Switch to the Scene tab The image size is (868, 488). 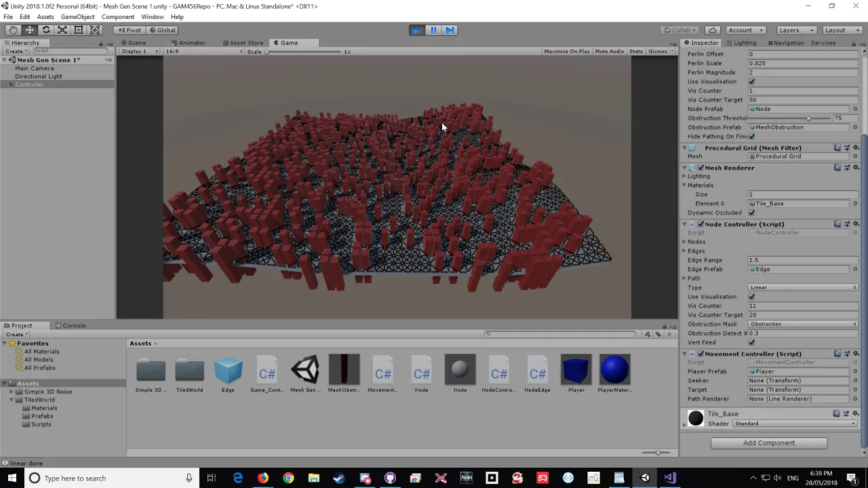133,43
